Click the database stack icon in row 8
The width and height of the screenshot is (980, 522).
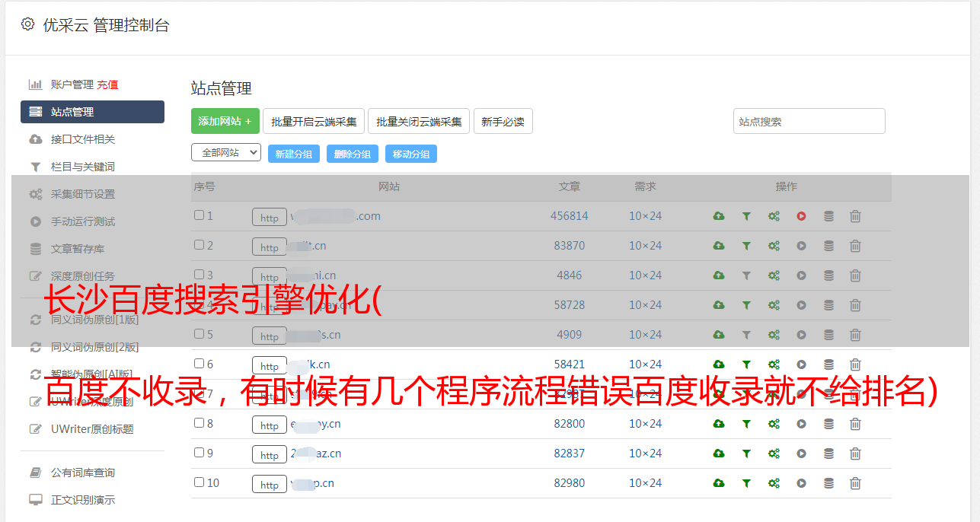(x=828, y=424)
